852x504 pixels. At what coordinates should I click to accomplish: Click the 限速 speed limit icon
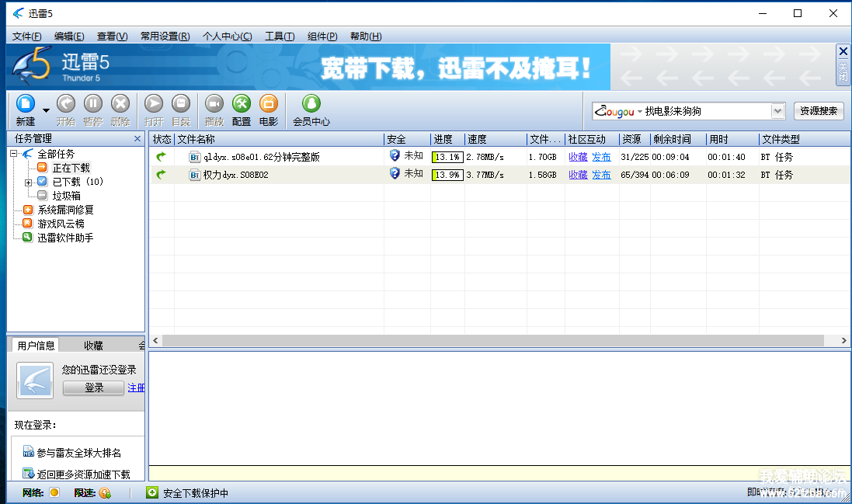click(105, 492)
